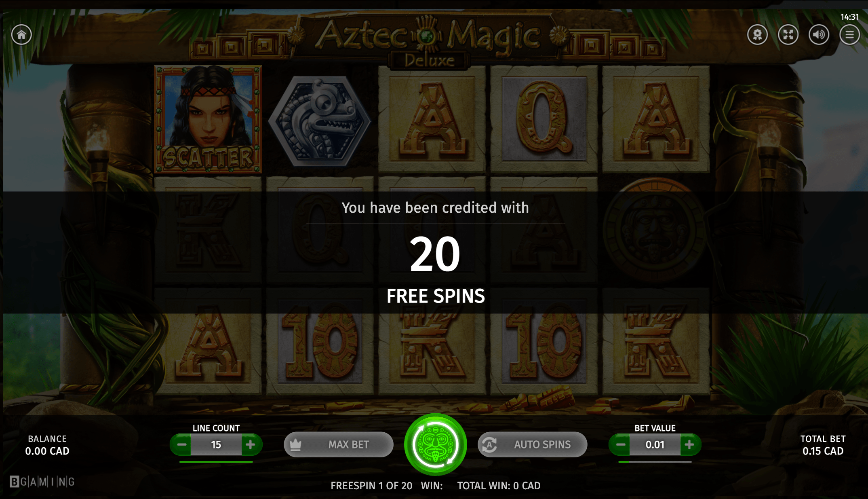Enable Auto Spins button

pyautogui.click(x=533, y=445)
